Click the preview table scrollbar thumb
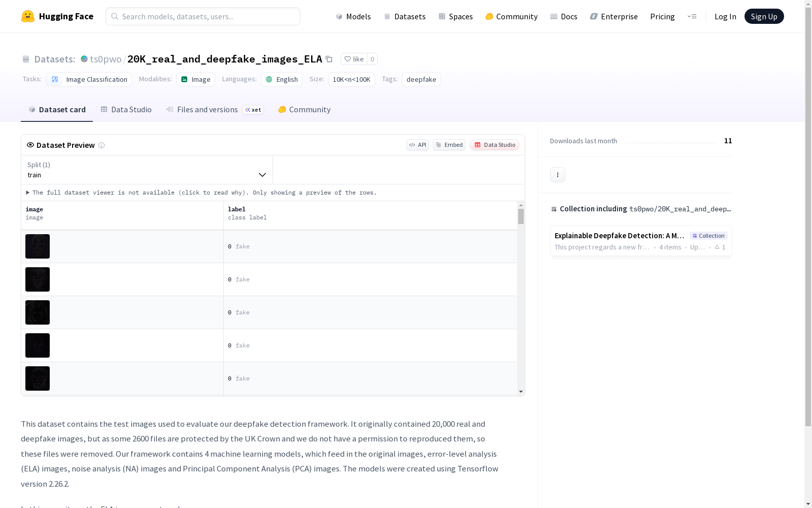Viewport: 812px width, 508px height. 521,216
